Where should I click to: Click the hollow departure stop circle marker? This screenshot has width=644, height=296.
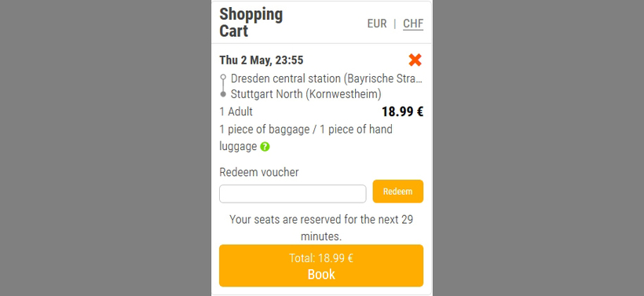pos(223,77)
